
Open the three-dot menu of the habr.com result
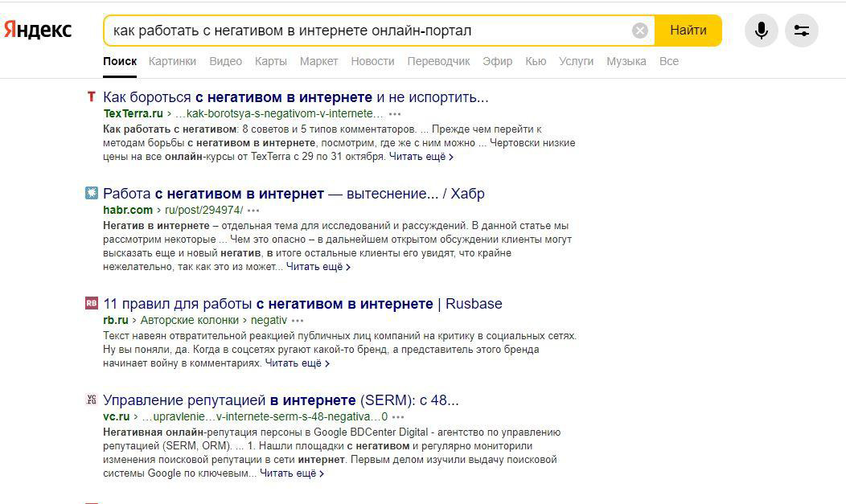(253, 211)
